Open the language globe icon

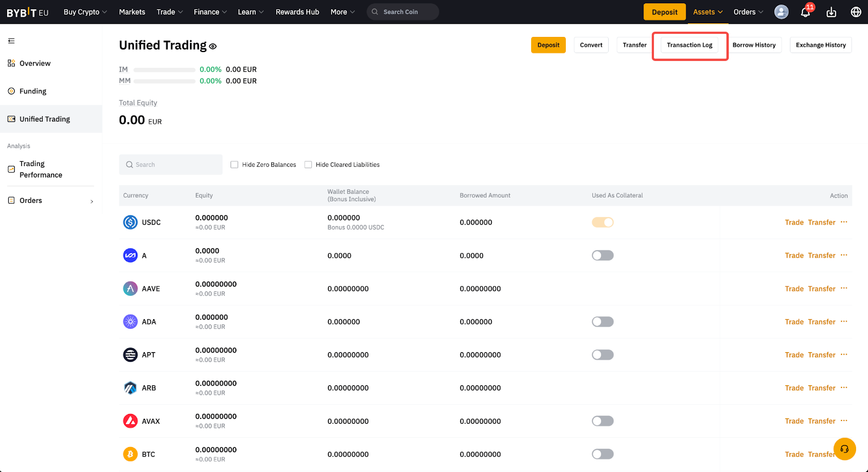pos(856,12)
